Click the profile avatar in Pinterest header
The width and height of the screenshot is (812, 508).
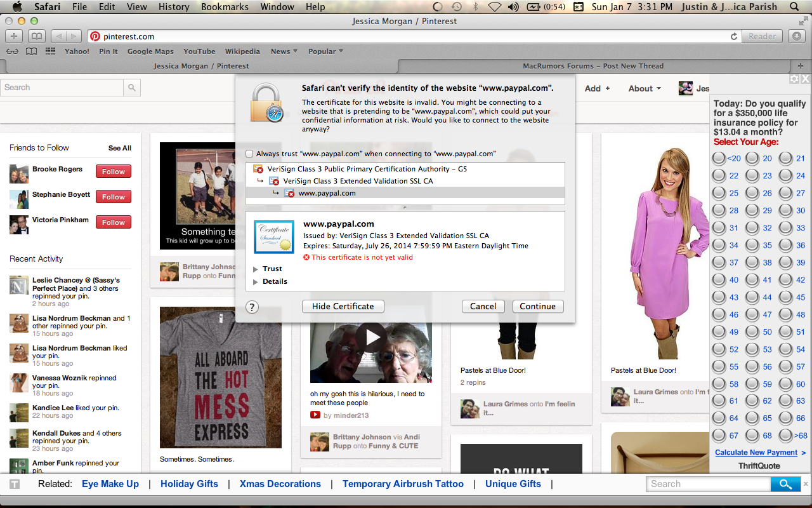(x=685, y=88)
